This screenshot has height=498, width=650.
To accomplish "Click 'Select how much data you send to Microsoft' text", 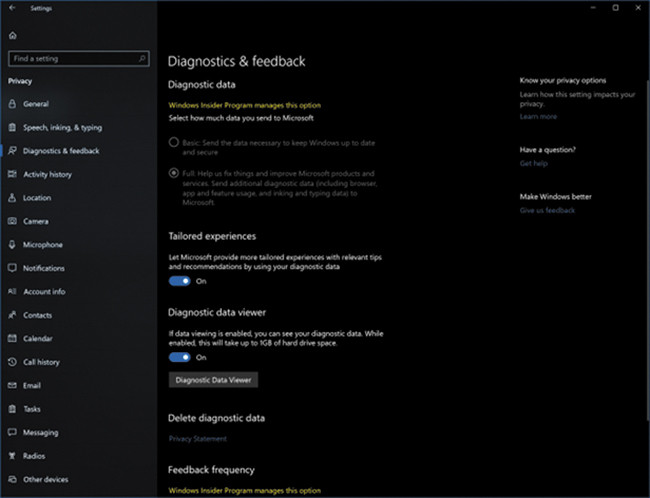I will (x=241, y=118).
